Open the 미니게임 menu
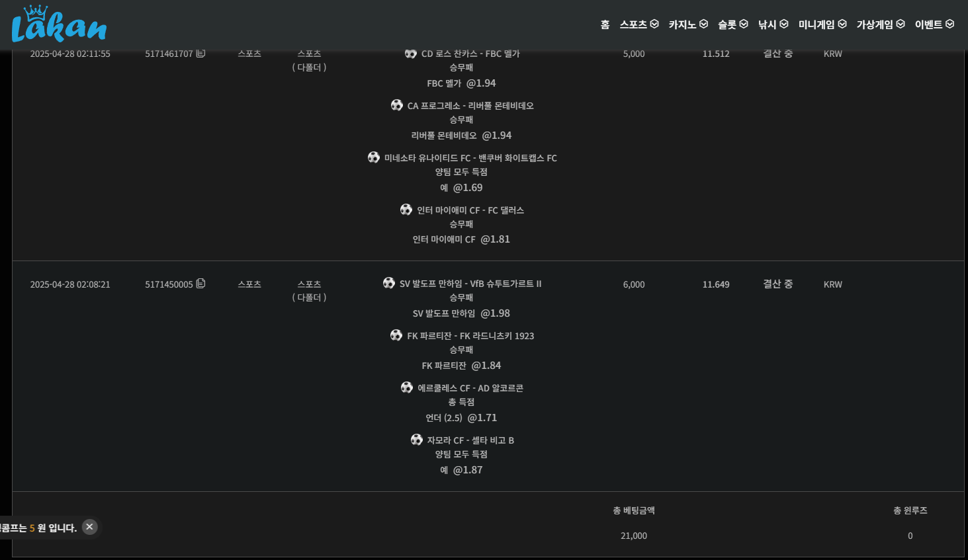This screenshot has width=968, height=560. [822, 24]
